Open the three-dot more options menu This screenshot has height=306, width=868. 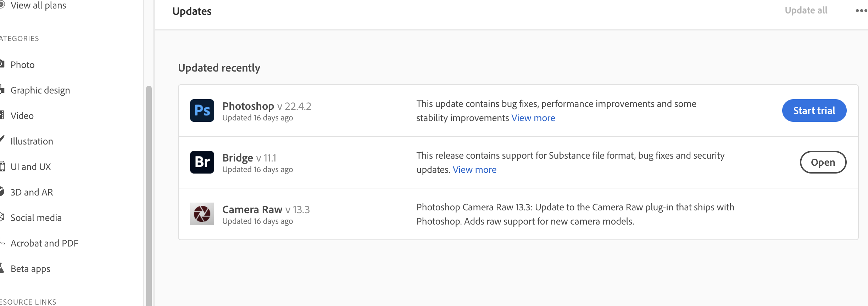pyautogui.click(x=861, y=11)
